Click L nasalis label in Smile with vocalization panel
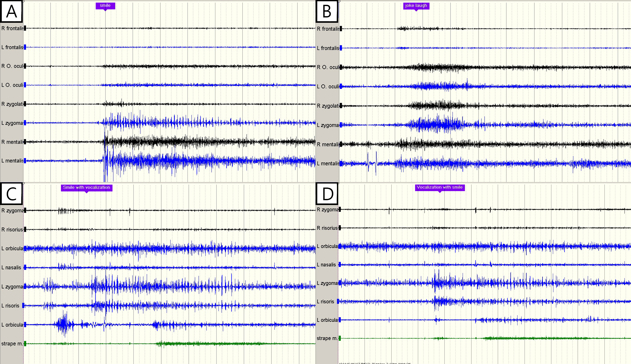Screen dimensions: 631x364 pyautogui.click(x=11, y=268)
